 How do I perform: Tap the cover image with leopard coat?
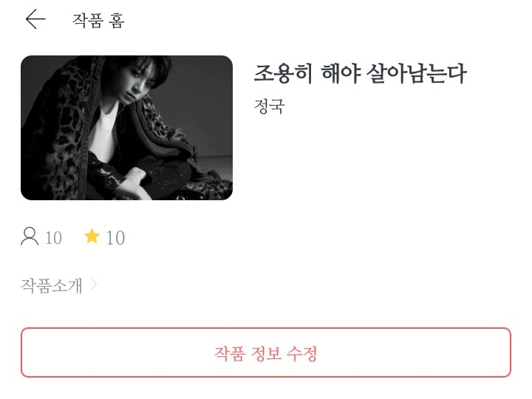click(x=126, y=128)
